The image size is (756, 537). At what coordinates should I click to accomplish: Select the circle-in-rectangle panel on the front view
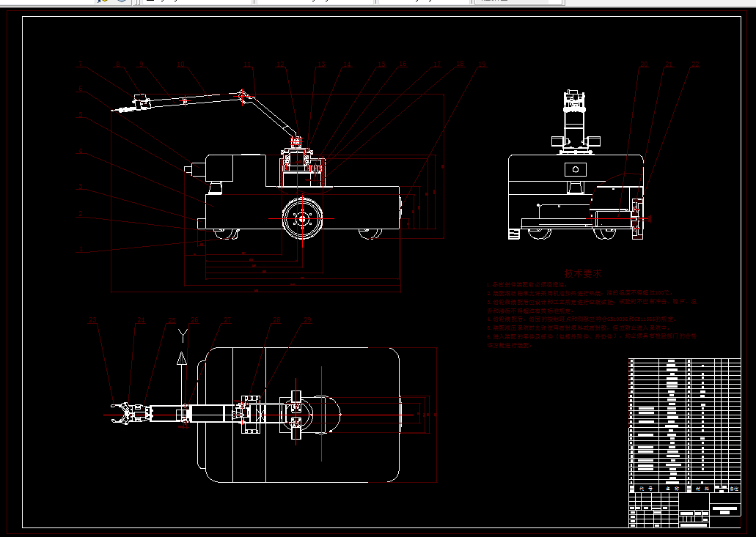tap(575, 169)
